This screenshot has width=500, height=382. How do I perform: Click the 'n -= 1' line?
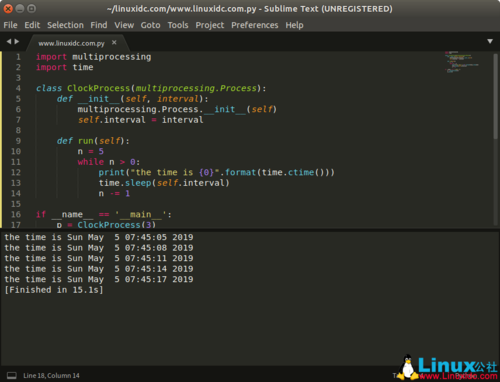(114, 193)
